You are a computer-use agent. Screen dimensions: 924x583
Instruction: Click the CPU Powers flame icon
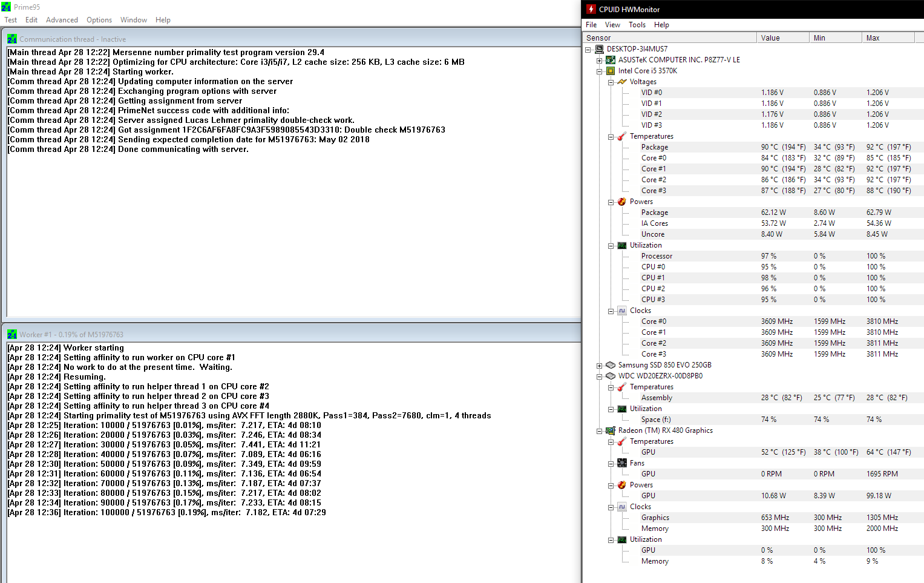(622, 202)
